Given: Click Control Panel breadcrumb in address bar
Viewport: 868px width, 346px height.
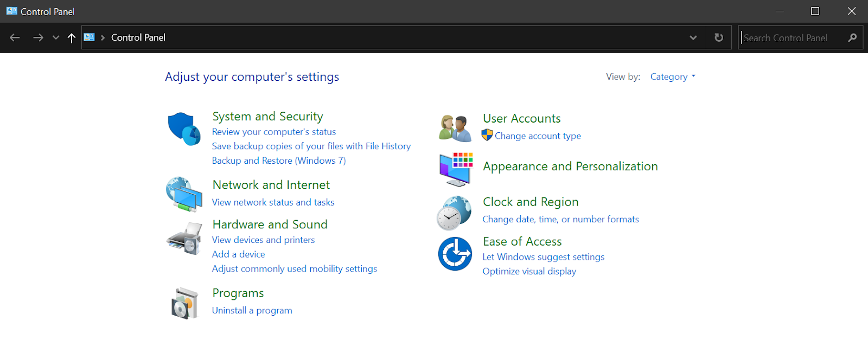Looking at the screenshot, I should pos(138,37).
